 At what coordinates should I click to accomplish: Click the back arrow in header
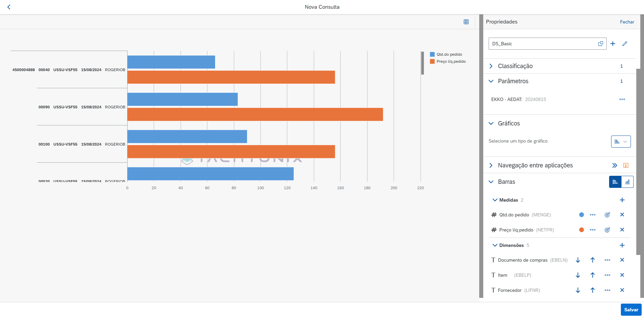click(9, 7)
